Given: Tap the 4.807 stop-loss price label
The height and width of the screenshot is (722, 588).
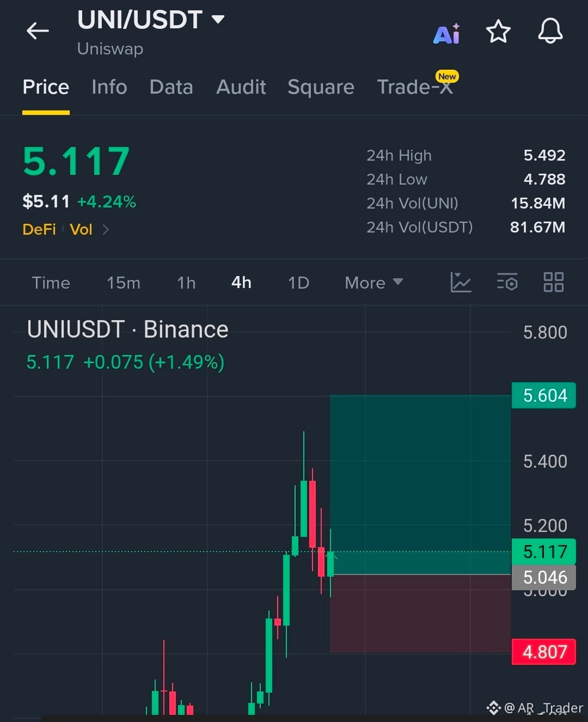Looking at the screenshot, I should [x=544, y=652].
